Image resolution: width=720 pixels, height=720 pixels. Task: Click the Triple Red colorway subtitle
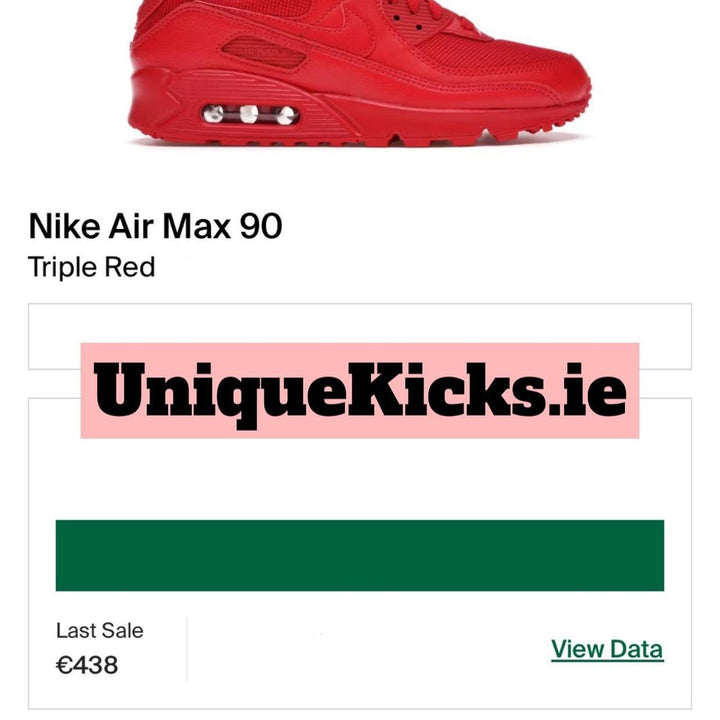pos(91,267)
